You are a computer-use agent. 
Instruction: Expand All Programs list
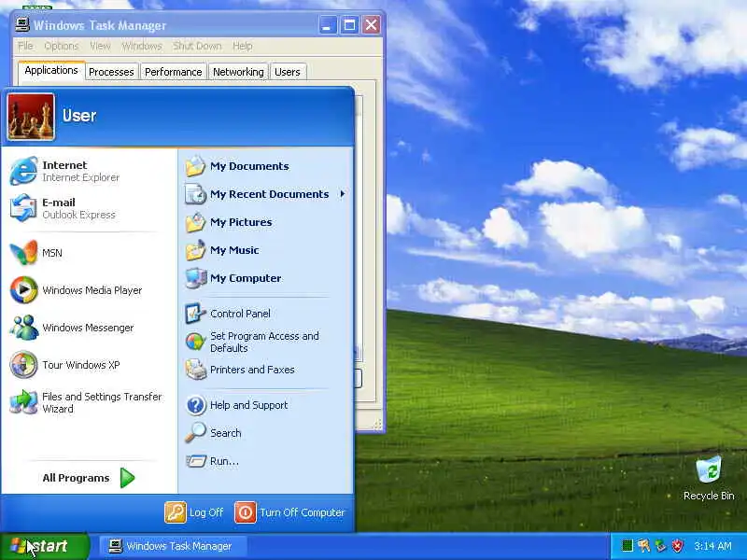pyautogui.click(x=89, y=478)
